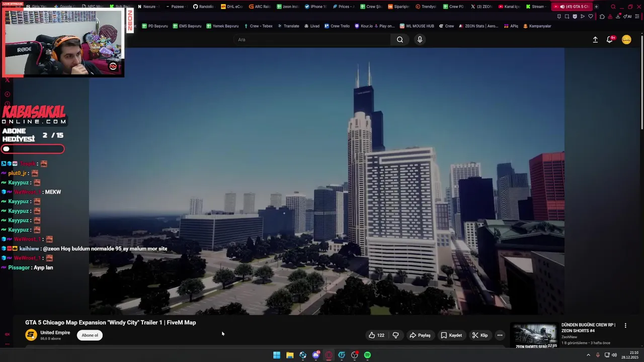Open the YouTube account avatar menu
Screen dimensions: 644x362
(626, 40)
